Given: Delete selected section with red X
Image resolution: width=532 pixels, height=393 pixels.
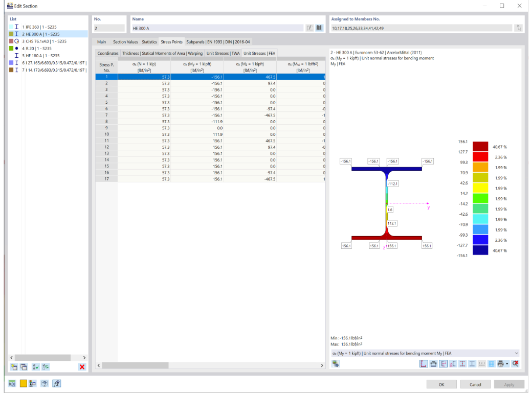Looking at the screenshot, I should point(82,367).
